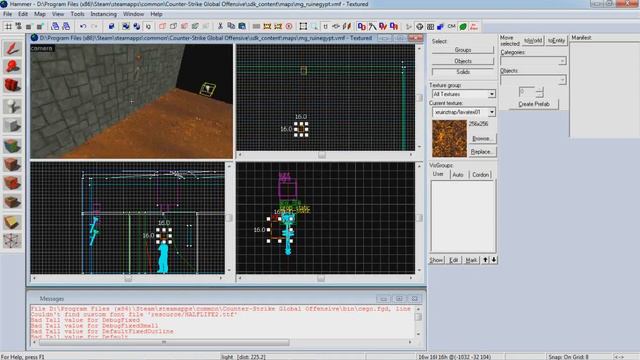This screenshot has width=640, height=360.
Task: Click the toWorld button
Action: point(533,40)
